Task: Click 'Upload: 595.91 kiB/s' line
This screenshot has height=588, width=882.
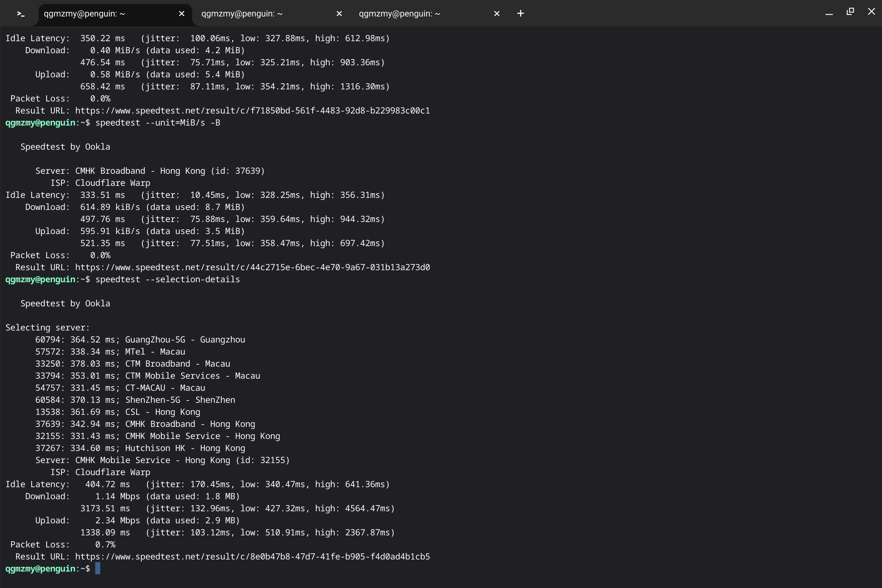Action: (140, 231)
